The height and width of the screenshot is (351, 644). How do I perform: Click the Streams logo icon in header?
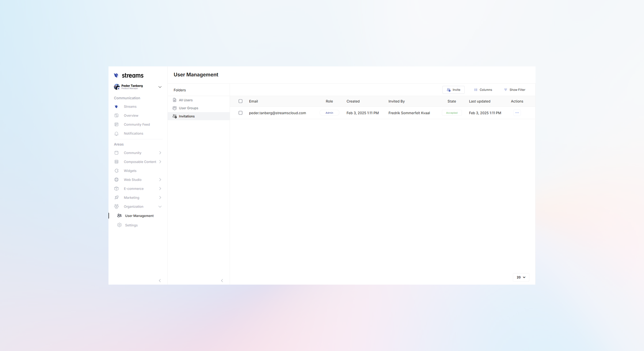tap(116, 75)
